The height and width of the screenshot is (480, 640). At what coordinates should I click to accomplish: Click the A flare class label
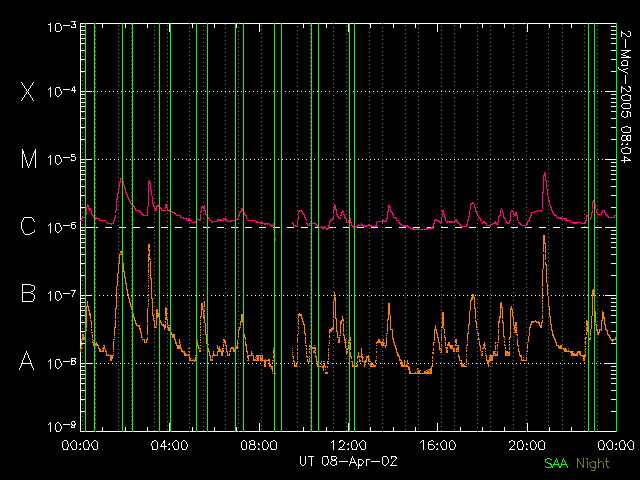point(27,361)
